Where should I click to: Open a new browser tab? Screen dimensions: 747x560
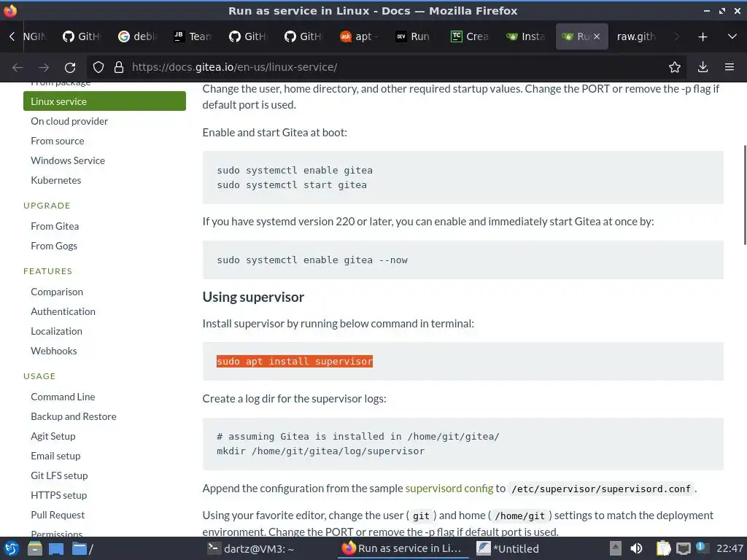coord(703,36)
